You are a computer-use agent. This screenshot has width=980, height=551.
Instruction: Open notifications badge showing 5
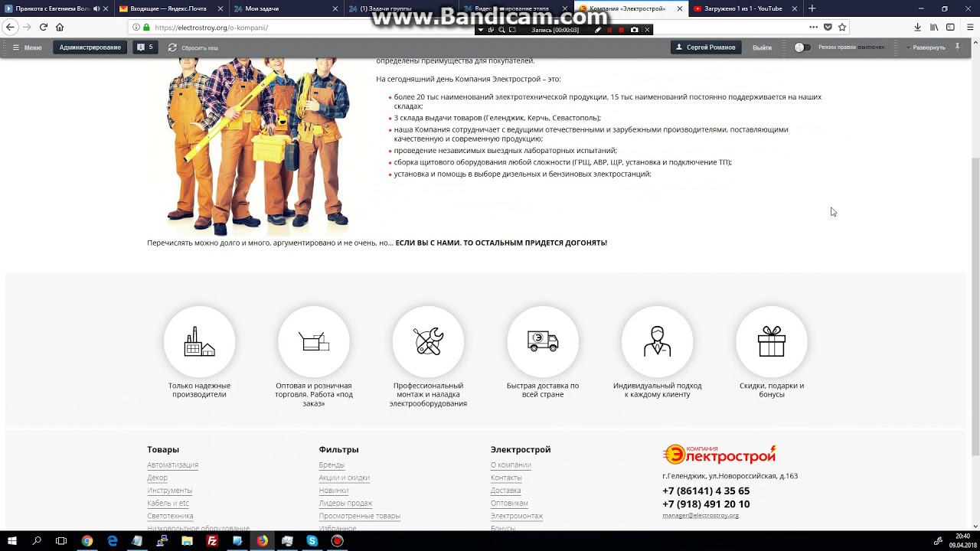[145, 47]
